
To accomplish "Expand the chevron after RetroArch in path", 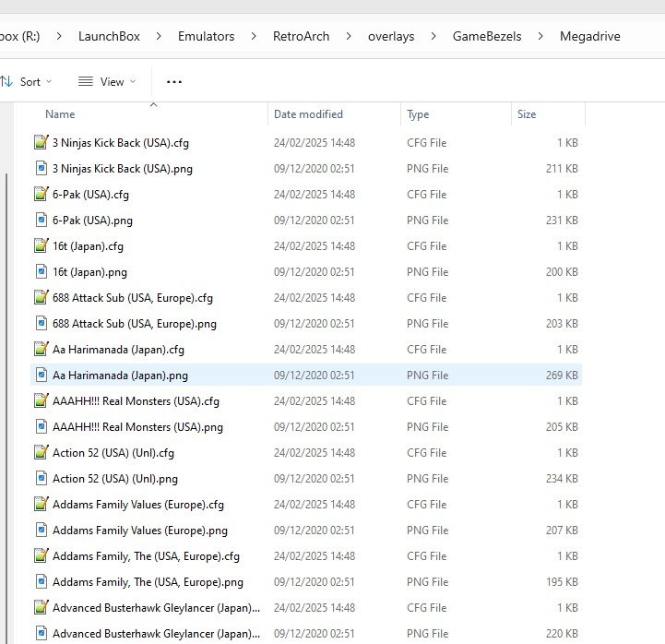I will click(x=349, y=37).
